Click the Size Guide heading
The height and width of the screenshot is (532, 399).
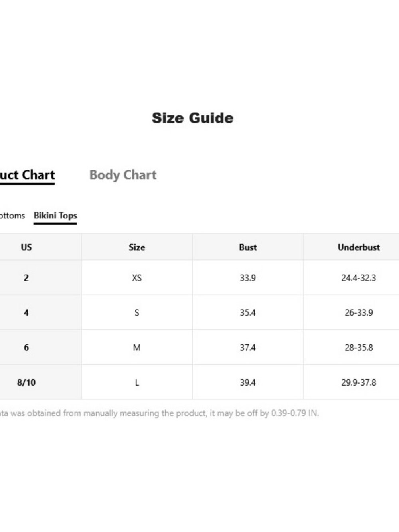(x=193, y=118)
